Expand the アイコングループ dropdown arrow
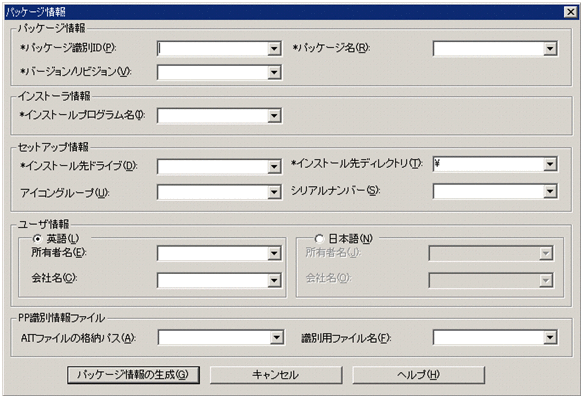This screenshot has height=400, width=585. [274, 192]
